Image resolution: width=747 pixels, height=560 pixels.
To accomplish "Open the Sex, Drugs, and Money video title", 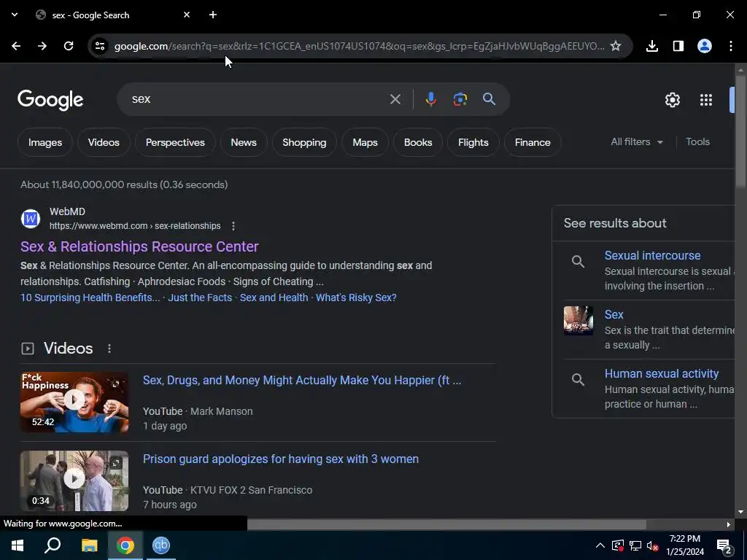I will (x=302, y=381).
